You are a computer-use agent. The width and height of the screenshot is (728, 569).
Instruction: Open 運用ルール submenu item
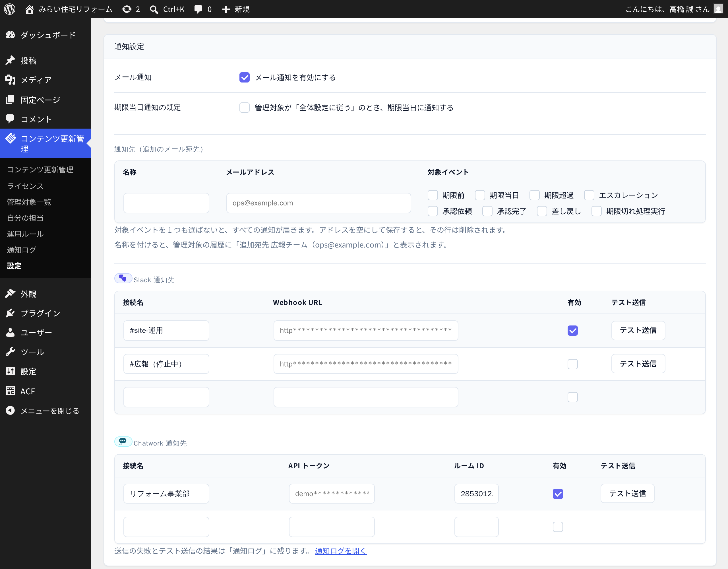click(25, 234)
